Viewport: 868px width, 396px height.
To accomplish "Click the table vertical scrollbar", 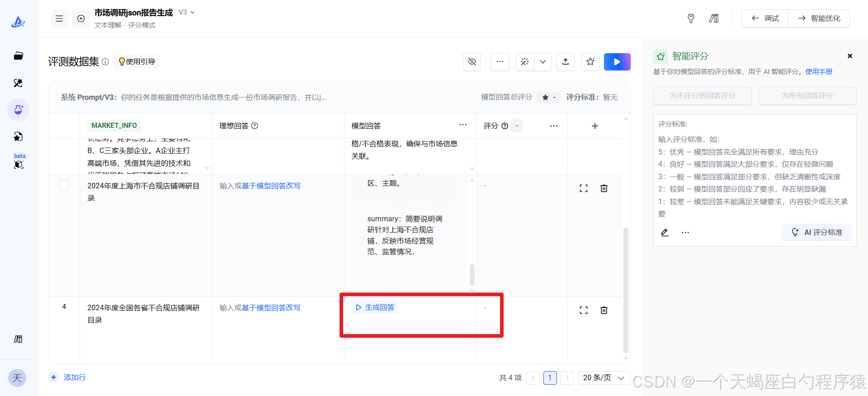I will [x=626, y=289].
